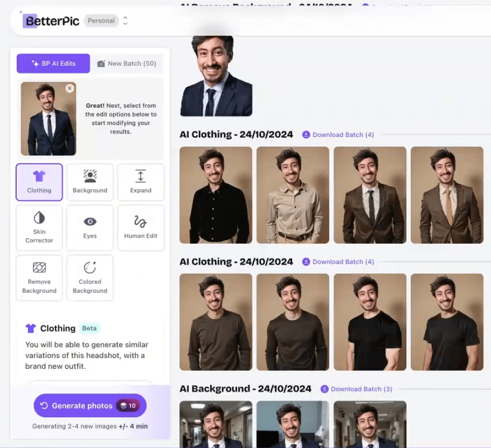Open the Eyes edit option
Viewport: 491px width, 448px height.
[x=90, y=228]
